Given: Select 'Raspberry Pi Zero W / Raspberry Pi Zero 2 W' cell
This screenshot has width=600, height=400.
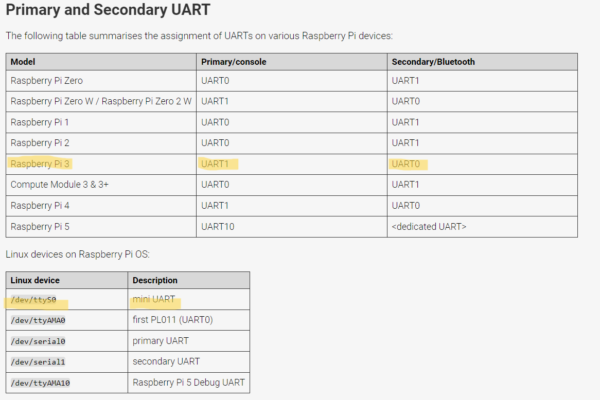Looking at the screenshot, I should pyautogui.click(x=101, y=101).
